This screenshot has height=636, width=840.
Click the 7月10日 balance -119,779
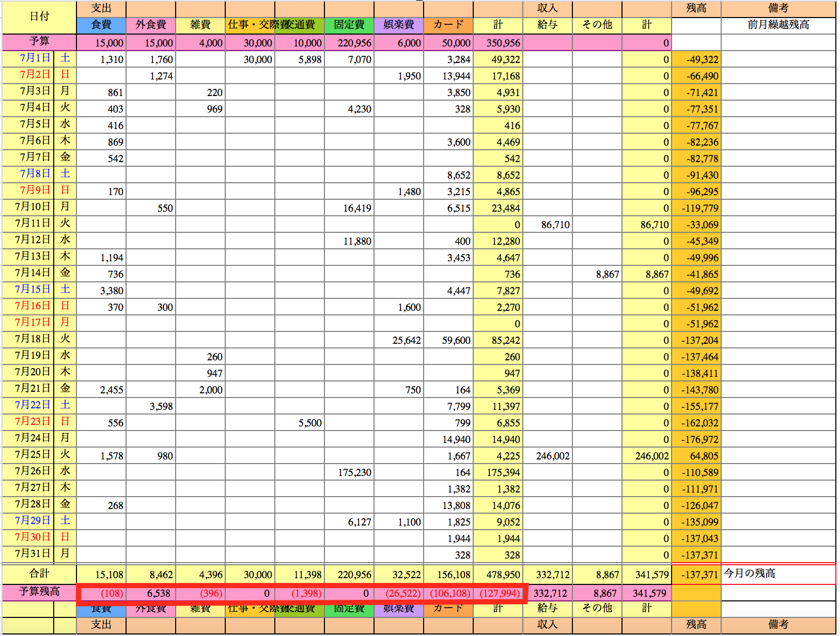coord(696,208)
